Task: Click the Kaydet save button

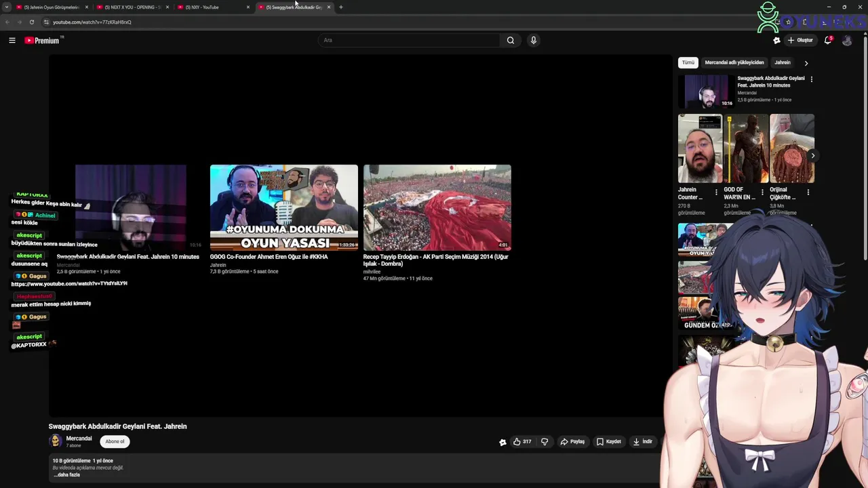Action: pyautogui.click(x=609, y=442)
